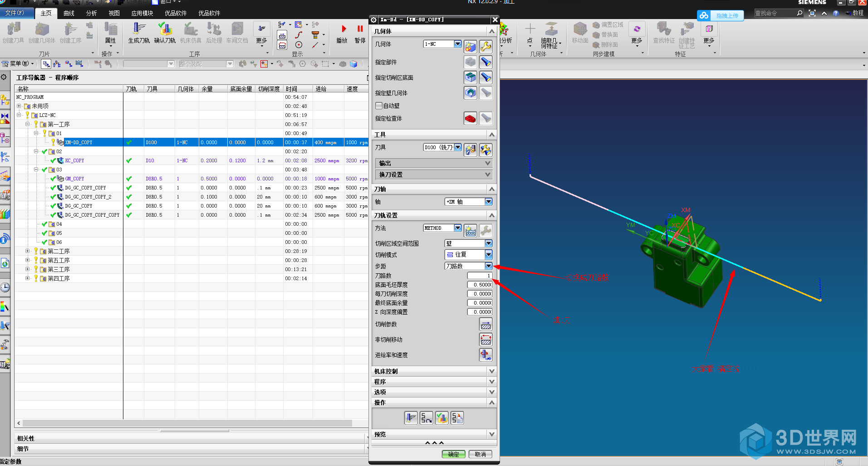Expand the 预览 section in the dialog
The image size is (868, 466).
(434, 434)
